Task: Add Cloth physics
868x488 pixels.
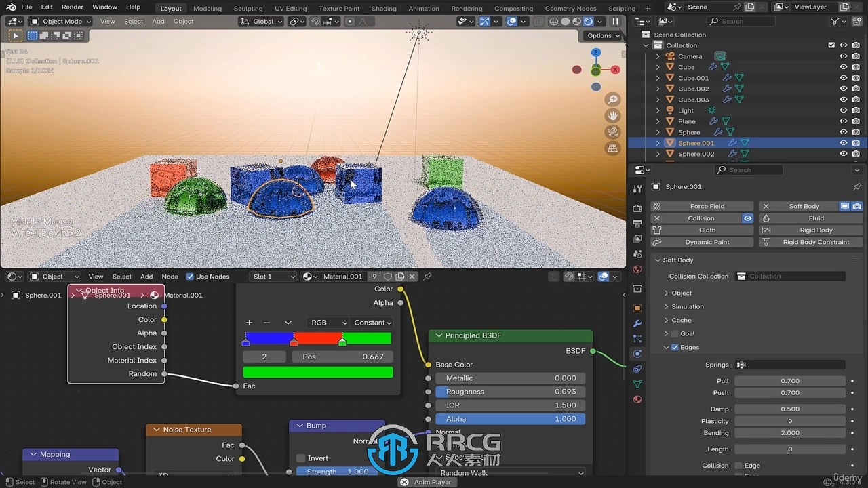Action: (702, 230)
